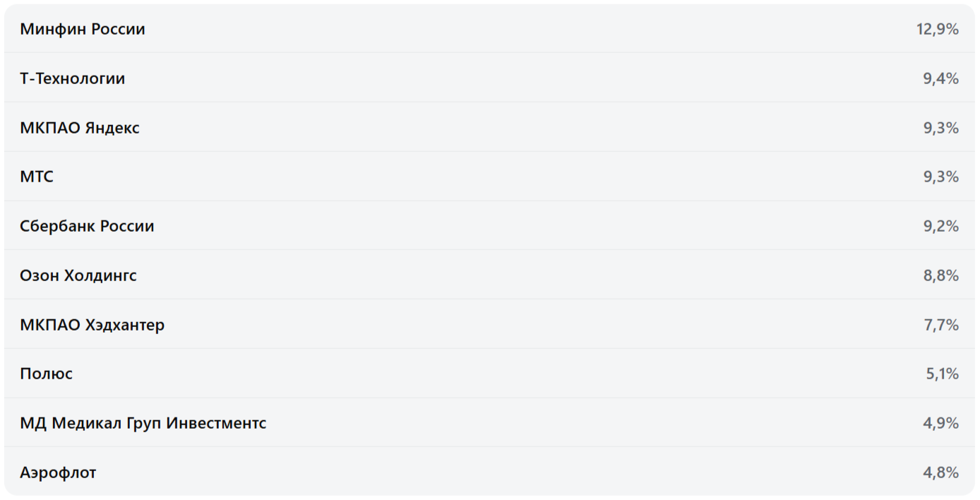
Task: Select the 4,9% percentage value
Action: click(940, 423)
